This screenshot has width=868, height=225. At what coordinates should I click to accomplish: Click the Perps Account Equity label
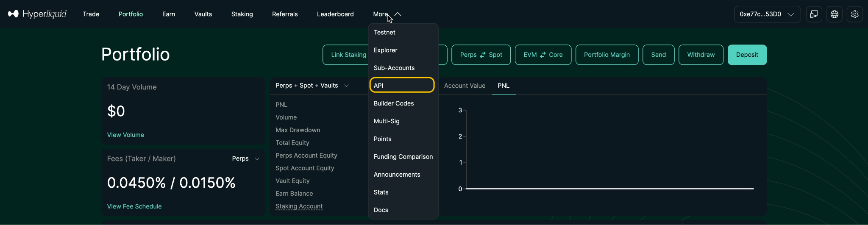coord(306,156)
